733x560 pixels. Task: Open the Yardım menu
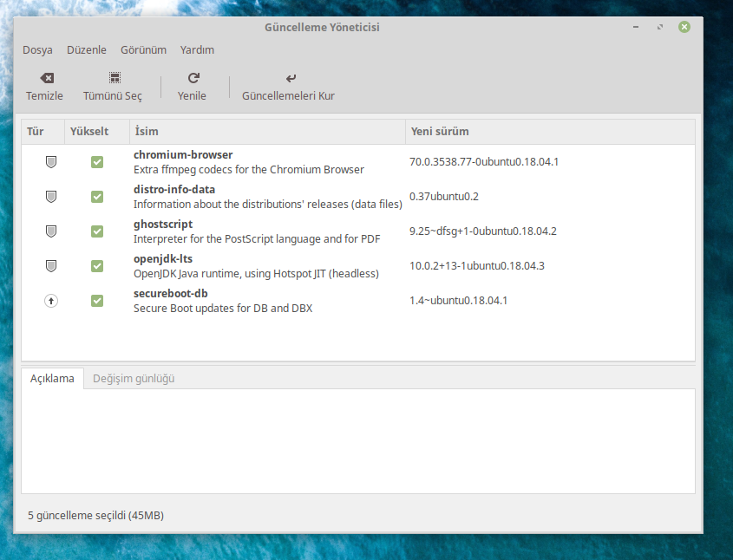click(x=197, y=50)
